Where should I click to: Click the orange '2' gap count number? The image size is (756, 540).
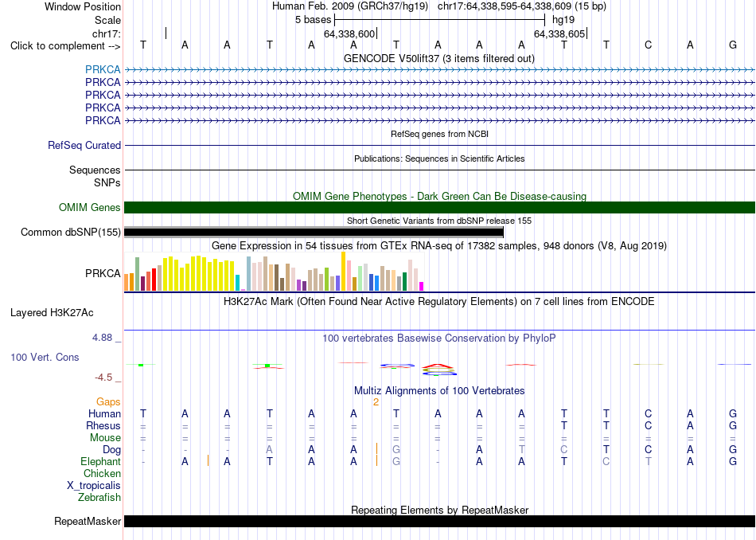(376, 402)
